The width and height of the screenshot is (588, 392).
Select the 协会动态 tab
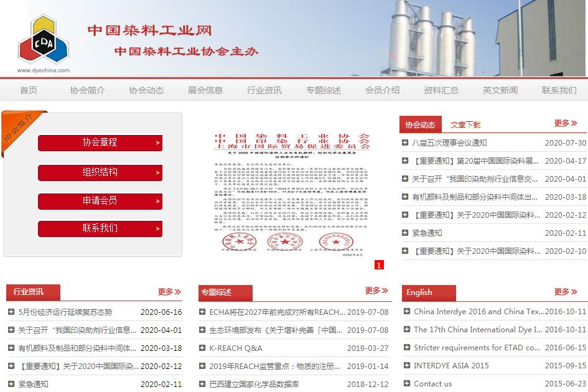420,124
